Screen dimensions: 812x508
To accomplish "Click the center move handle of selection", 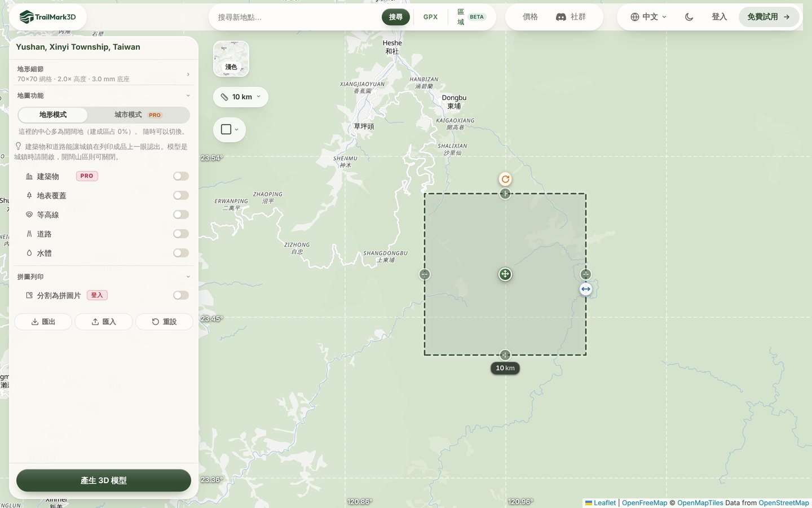I will tap(505, 274).
